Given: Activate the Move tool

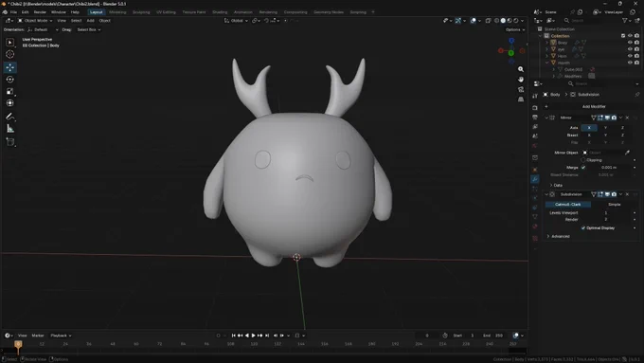Looking at the screenshot, I should point(9,67).
